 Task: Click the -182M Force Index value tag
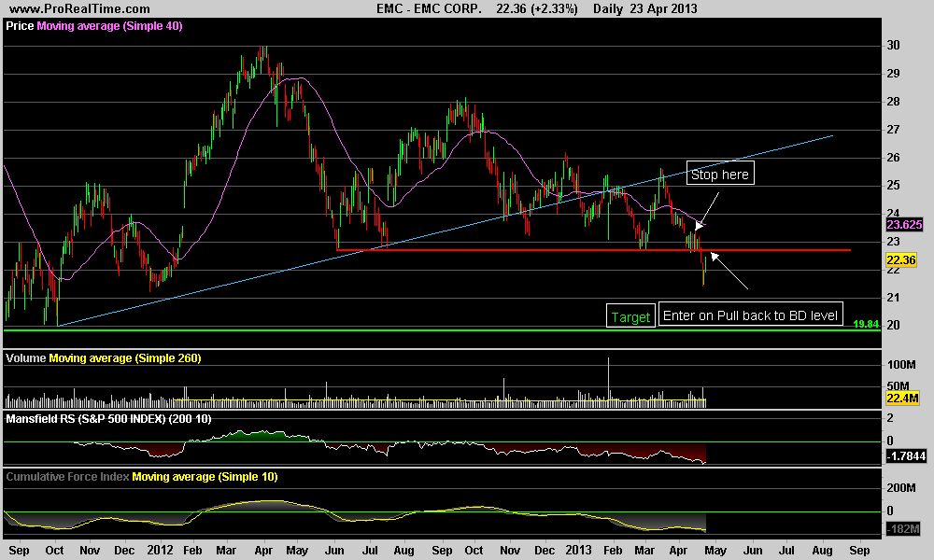pos(903,529)
